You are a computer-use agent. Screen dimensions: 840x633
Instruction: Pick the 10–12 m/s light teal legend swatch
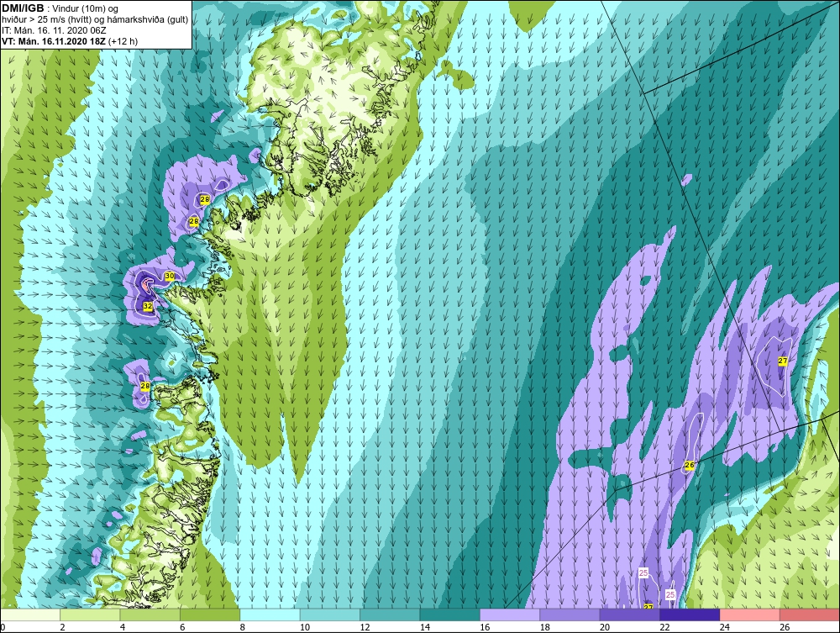coord(330,615)
